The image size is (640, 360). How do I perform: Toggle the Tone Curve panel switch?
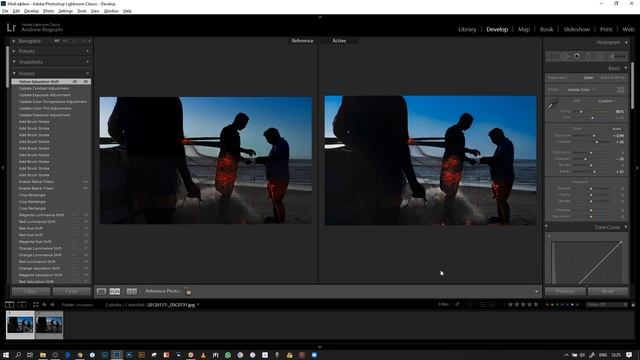tap(547, 227)
